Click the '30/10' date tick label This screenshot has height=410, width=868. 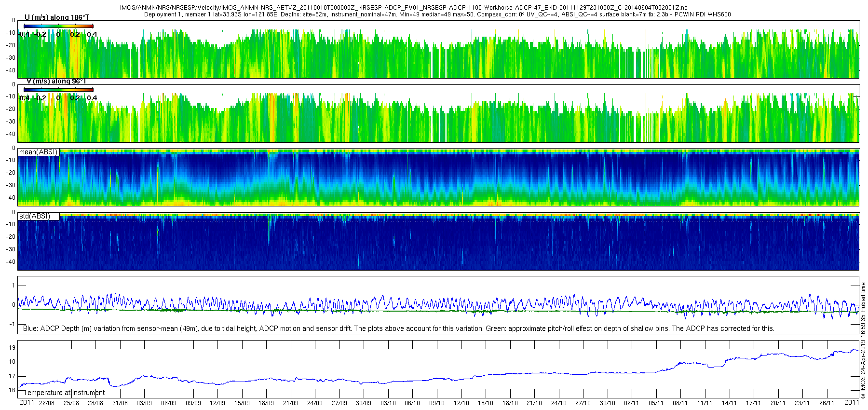(x=608, y=403)
